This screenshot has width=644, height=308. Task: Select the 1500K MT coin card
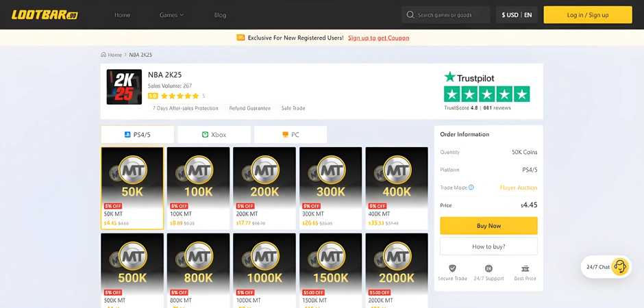coord(331,270)
